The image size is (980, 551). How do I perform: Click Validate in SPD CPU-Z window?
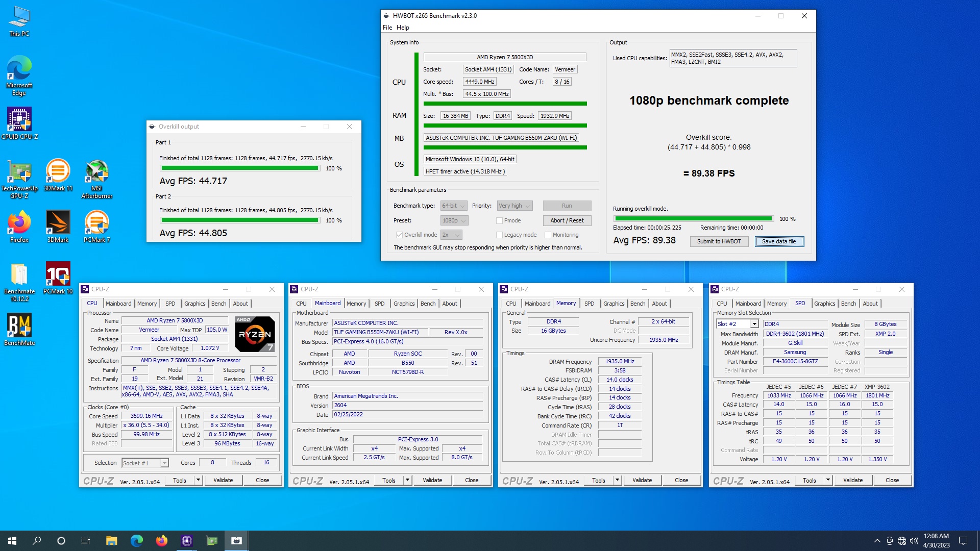coord(853,480)
